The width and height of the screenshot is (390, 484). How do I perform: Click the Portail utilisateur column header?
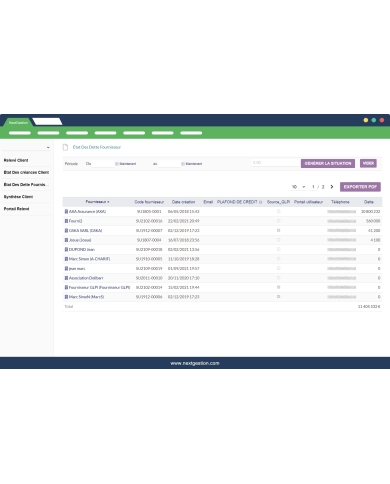click(308, 202)
